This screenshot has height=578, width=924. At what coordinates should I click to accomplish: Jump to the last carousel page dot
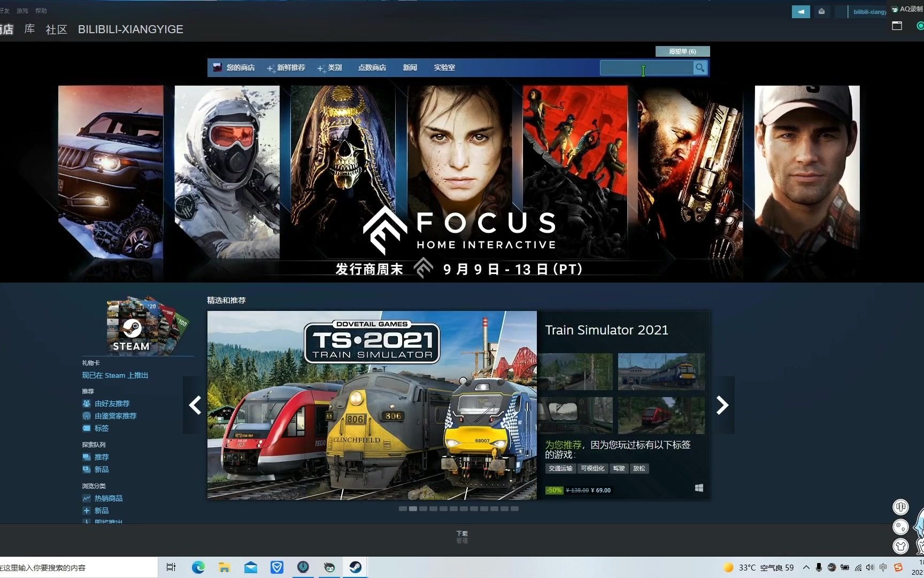(x=514, y=509)
